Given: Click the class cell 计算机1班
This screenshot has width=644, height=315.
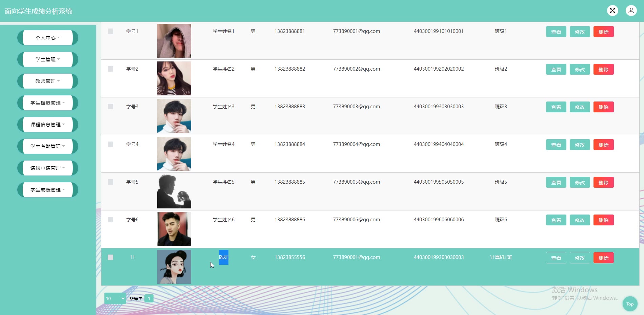Looking at the screenshot, I should (501, 257).
